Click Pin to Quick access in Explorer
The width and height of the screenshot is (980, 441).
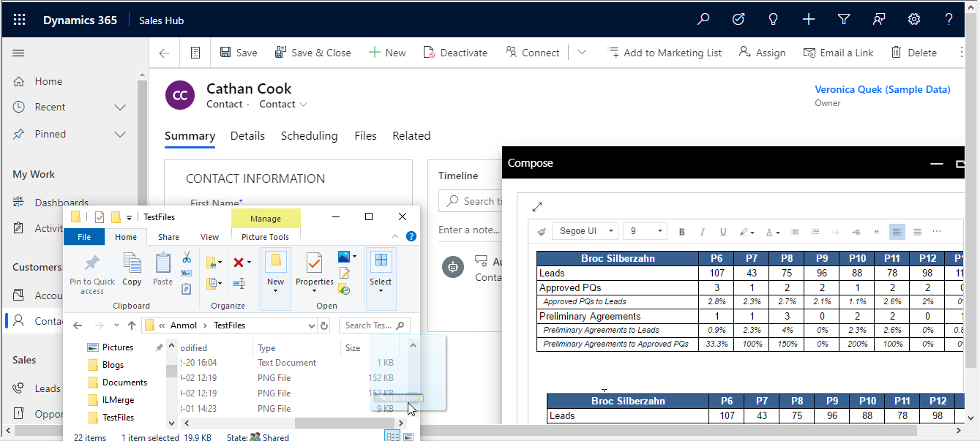pyautogui.click(x=92, y=274)
